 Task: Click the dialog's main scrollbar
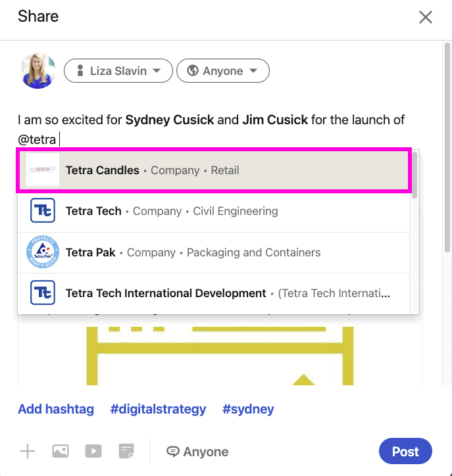[x=447, y=147]
